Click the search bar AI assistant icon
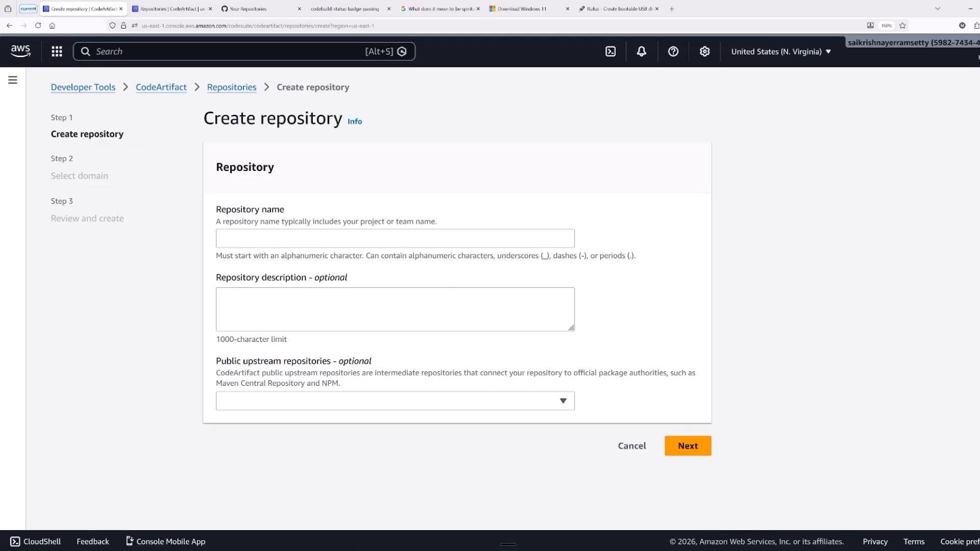The image size is (980, 551). (402, 52)
